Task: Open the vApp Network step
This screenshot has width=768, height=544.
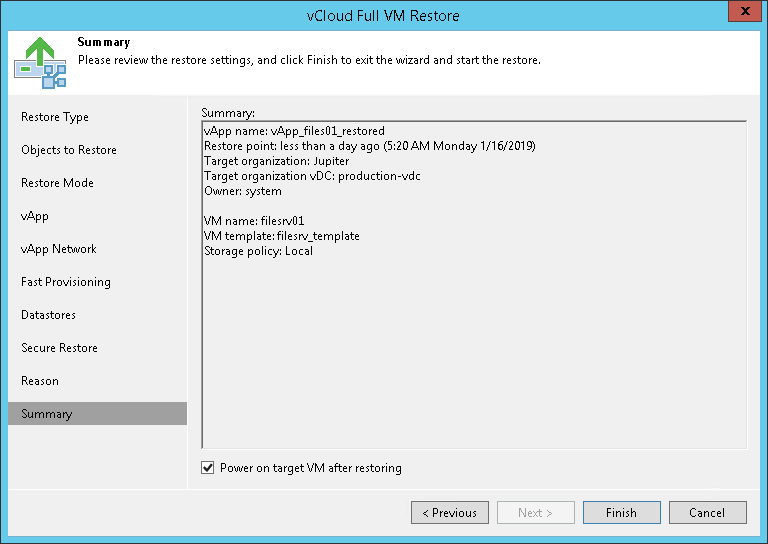Action: point(59,249)
